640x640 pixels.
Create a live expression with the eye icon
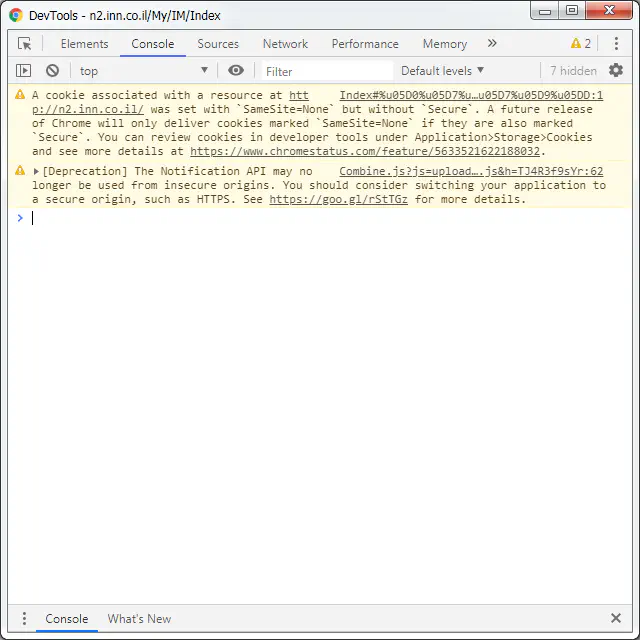(x=236, y=71)
